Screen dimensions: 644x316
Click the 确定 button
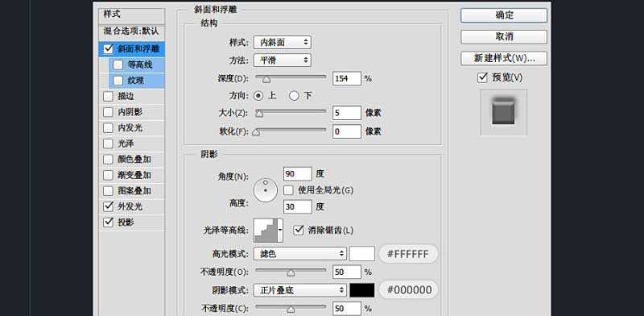click(504, 15)
